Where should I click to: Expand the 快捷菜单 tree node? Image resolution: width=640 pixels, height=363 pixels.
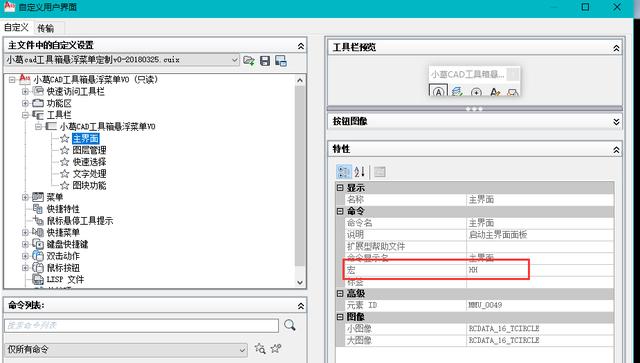tap(25, 233)
